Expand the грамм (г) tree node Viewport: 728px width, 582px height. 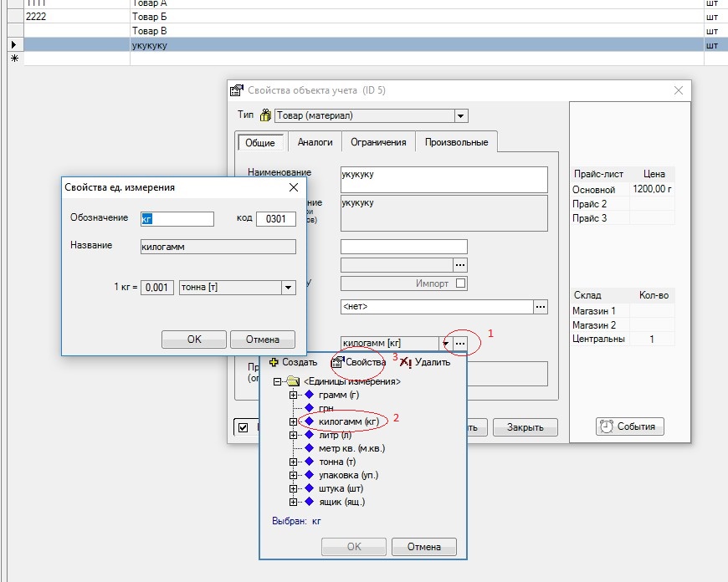(293, 395)
